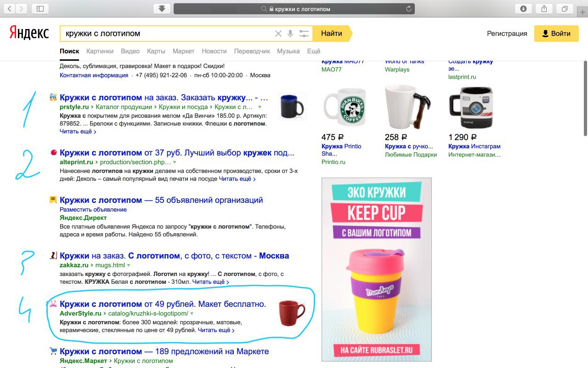This screenshot has width=588, height=368.
Task: Open '189 предложений на Маркете' result title
Action: point(164,351)
